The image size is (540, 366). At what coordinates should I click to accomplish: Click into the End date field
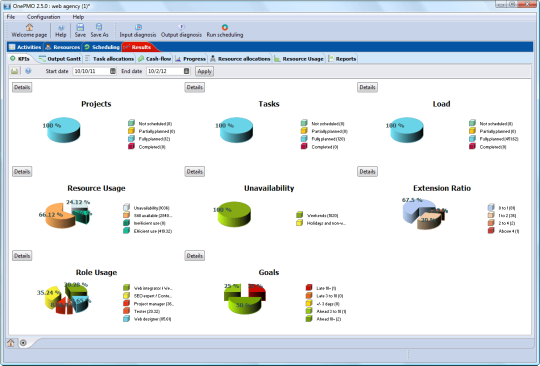[x=165, y=71]
